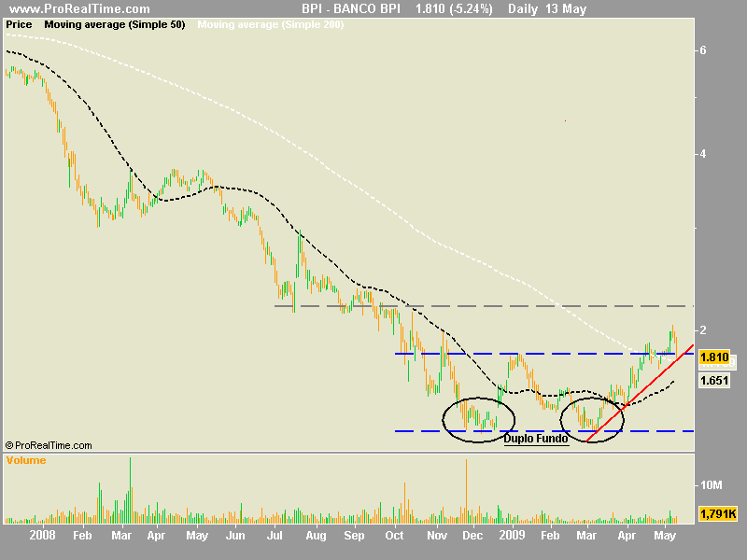Click the 1.810 (-5.24%) quote in header

pos(454,9)
